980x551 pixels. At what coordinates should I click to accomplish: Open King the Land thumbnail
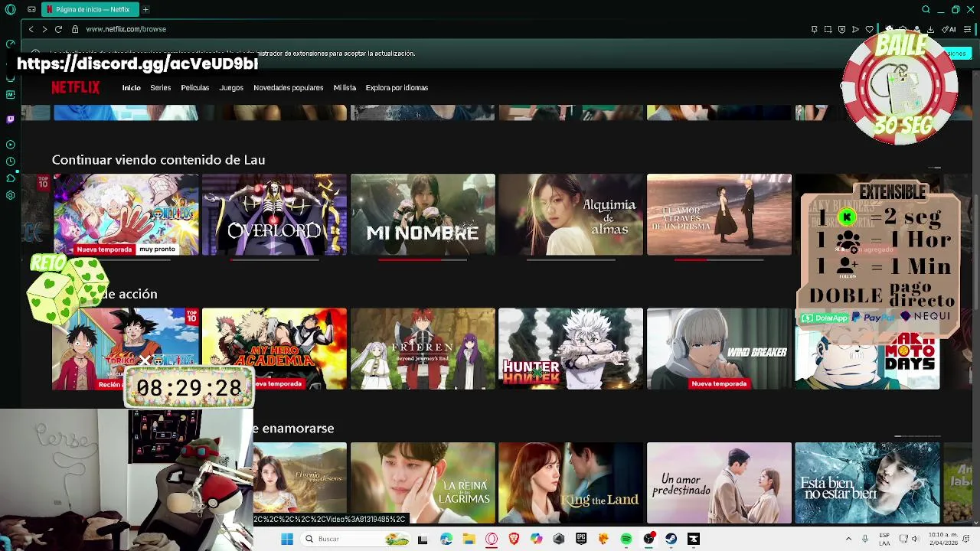click(x=570, y=483)
